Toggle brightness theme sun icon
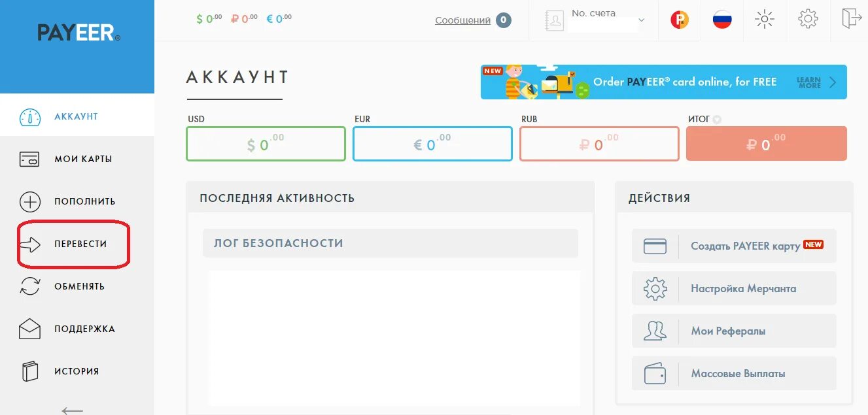 [x=764, y=20]
